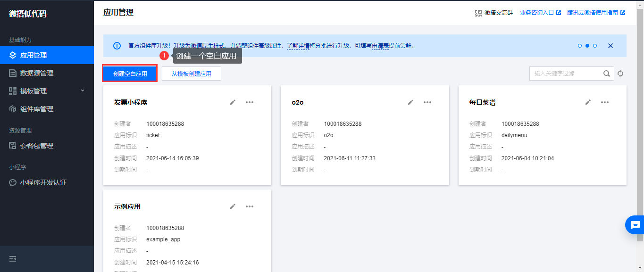Open 数据源管理 in the sidebar
Image resolution: width=644 pixels, height=272 pixels.
click(47, 73)
